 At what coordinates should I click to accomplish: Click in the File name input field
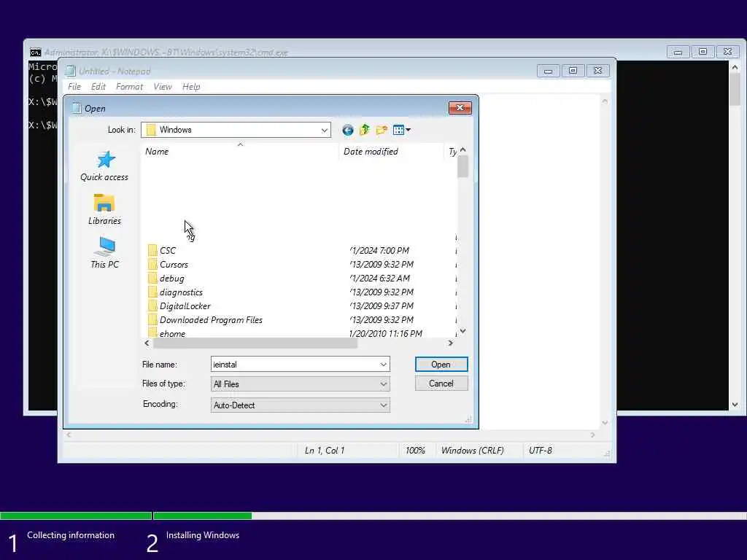pos(295,365)
